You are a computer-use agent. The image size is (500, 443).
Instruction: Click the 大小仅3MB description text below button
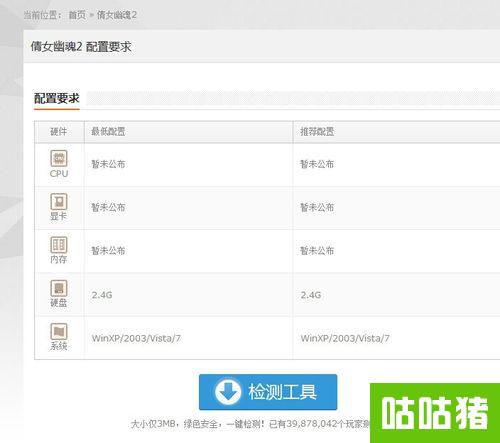coord(251,424)
